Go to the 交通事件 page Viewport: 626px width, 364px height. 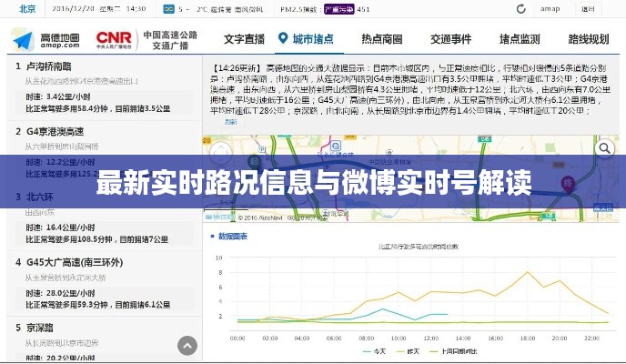(x=450, y=40)
